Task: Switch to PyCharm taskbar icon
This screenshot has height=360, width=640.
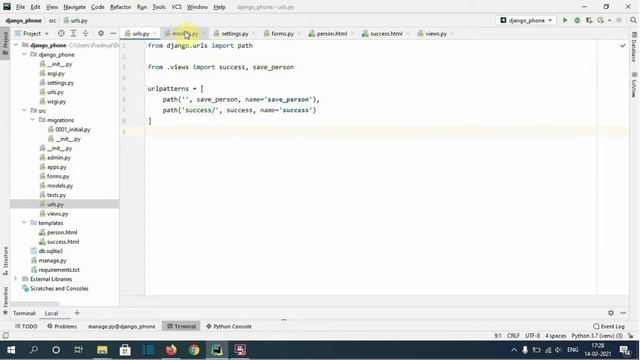Action: (217, 350)
